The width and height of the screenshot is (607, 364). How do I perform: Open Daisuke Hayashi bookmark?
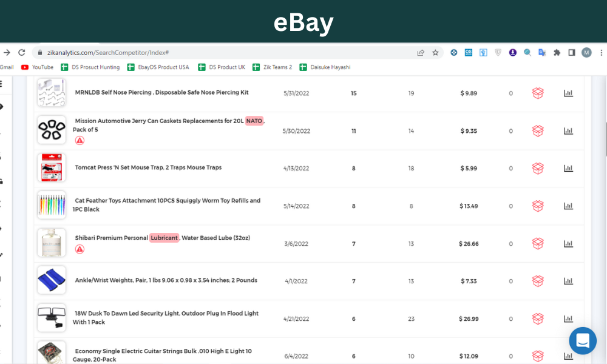click(x=325, y=67)
